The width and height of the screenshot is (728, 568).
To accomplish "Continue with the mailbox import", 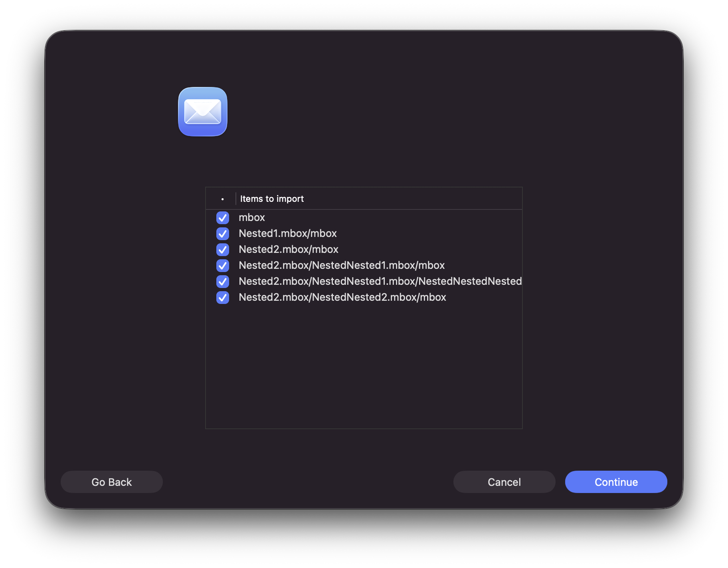I will coord(616,482).
